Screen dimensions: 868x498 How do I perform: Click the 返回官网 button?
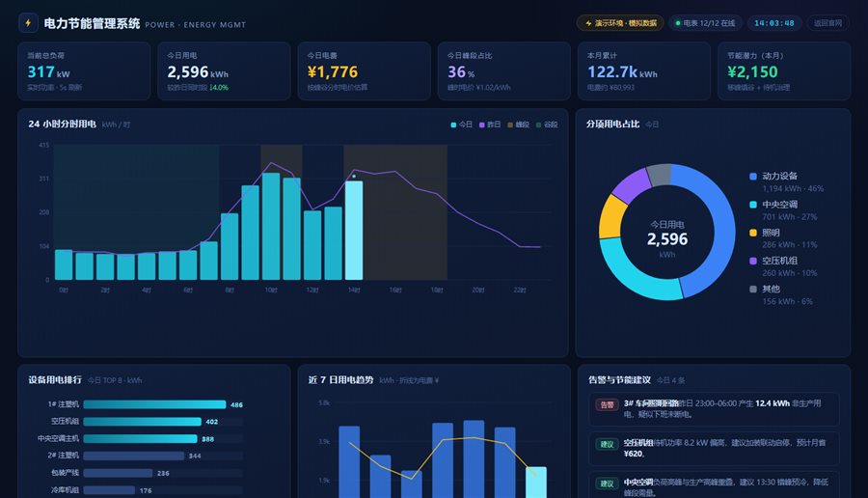pos(827,23)
